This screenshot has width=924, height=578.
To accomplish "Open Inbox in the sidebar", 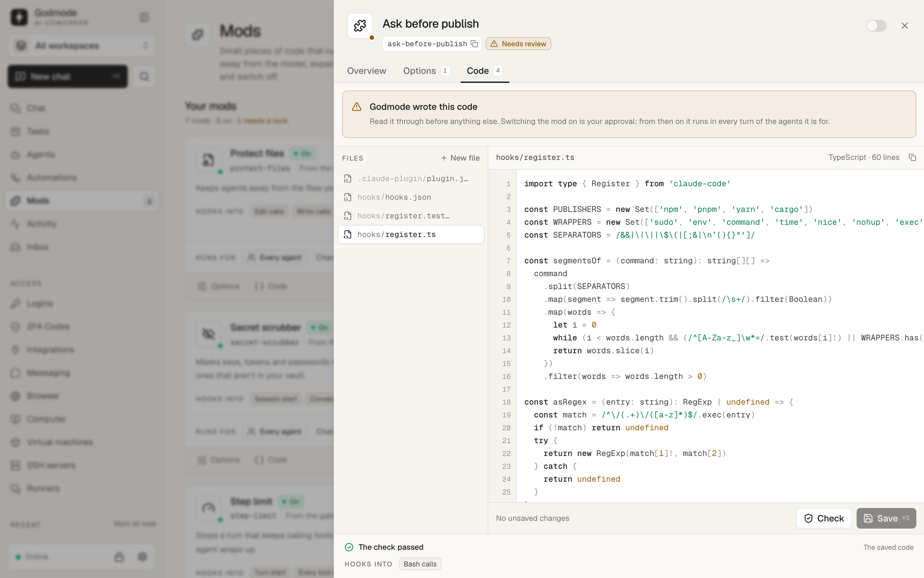I will pyautogui.click(x=81, y=247).
